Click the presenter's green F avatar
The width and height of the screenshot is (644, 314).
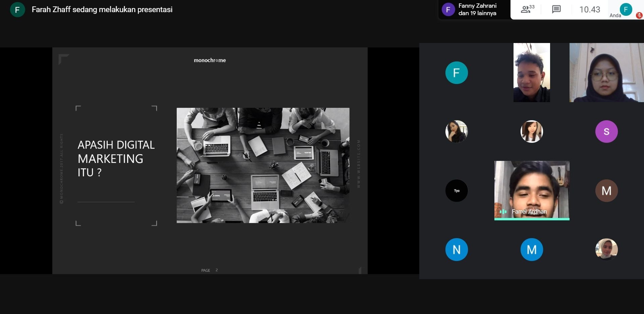click(17, 10)
